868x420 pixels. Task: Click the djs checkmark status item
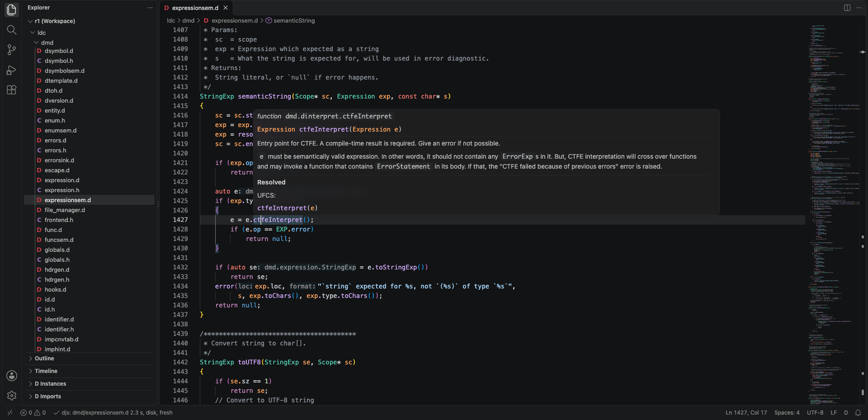click(113, 412)
